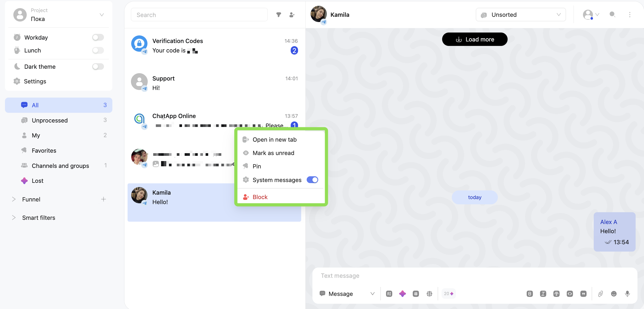Viewport: 644px width, 309px height.
Task: Insert a quote block
Action: coord(583,294)
